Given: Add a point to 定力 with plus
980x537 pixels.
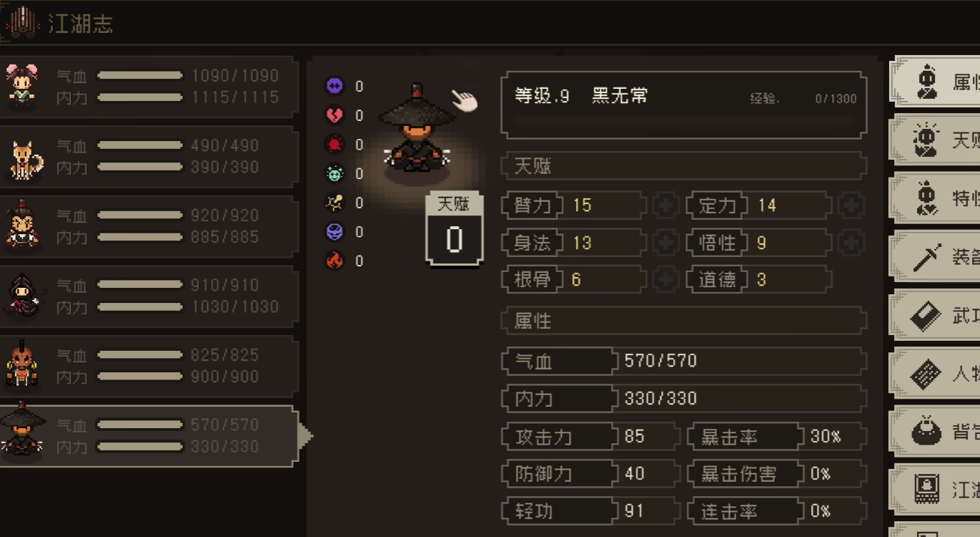Looking at the screenshot, I should coord(851,205).
